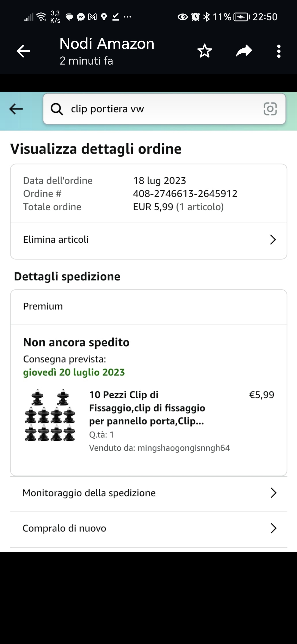Screen dimensions: 297x644
Task: Expand Compralo di nuovo chevron
Action: (x=273, y=528)
